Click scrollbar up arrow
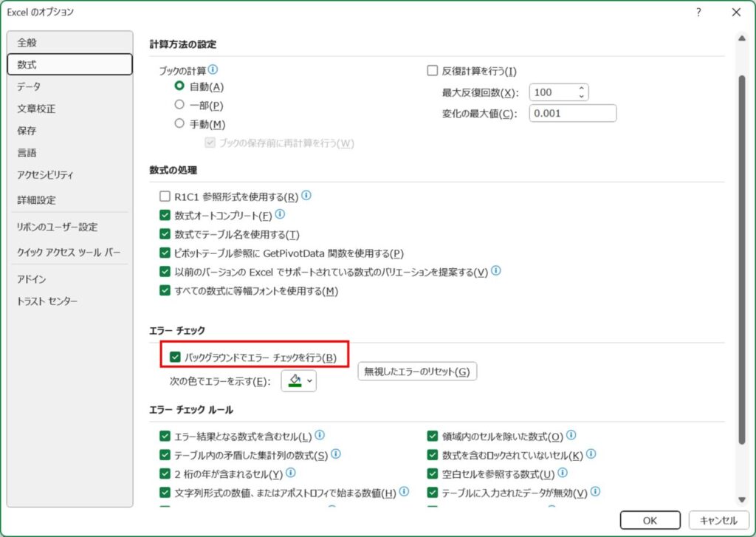Viewport: 756px width, 537px height. 741,38
